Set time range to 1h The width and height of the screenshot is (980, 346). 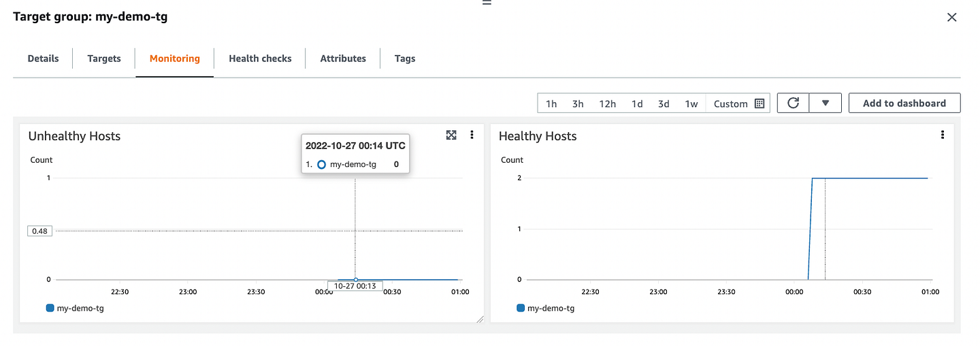coord(551,104)
